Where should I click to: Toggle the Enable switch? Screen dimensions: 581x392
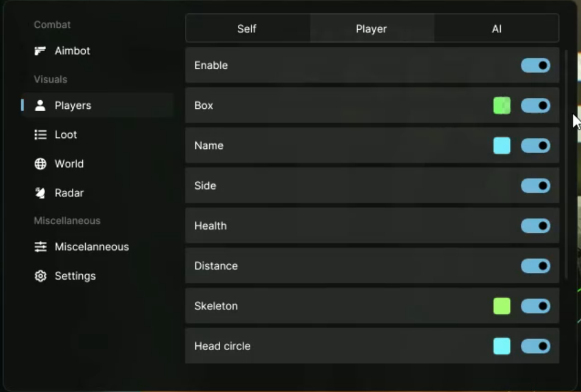click(535, 66)
